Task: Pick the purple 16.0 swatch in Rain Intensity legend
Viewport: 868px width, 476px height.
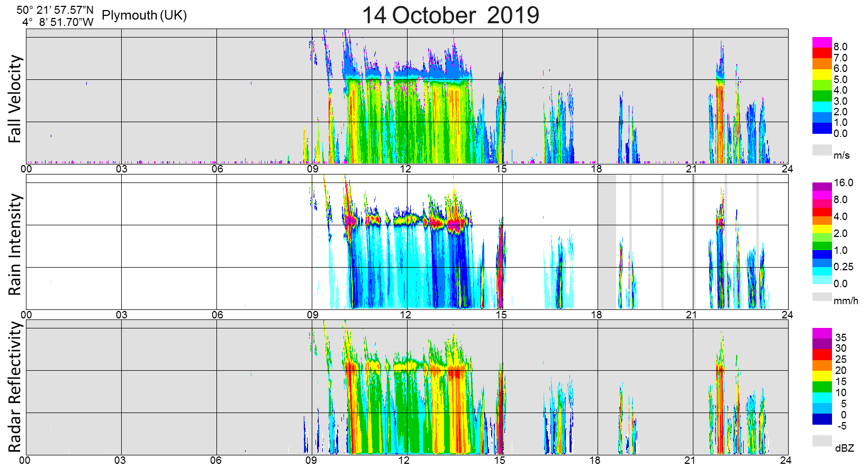Action: pyautogui.click(x=822, y=187)
